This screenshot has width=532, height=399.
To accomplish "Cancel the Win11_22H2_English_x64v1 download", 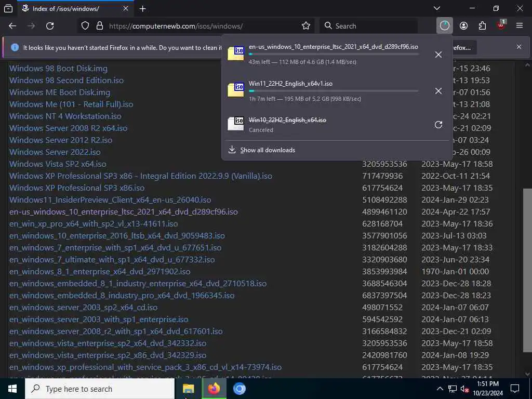I will click(438, 91).
